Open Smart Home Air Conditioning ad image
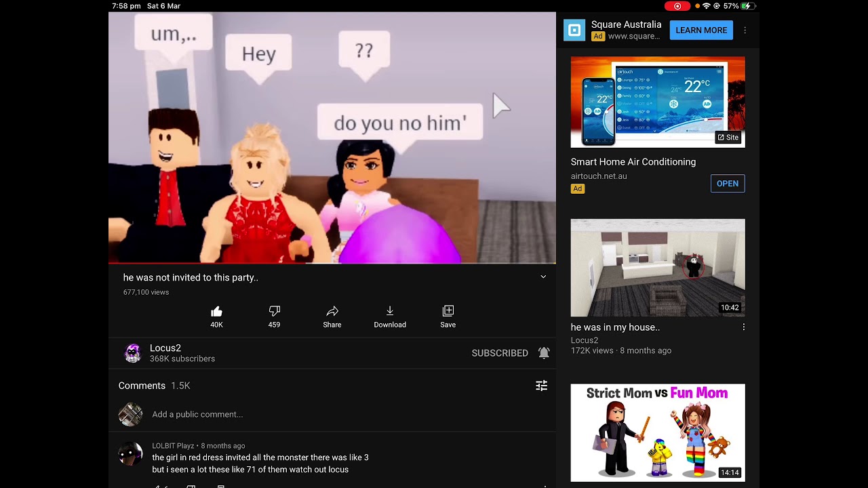The height and width of the screenshot is (488, 868). point(658,102)
